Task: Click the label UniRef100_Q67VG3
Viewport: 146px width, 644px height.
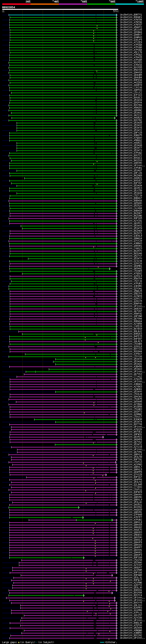Action: click(131, 374)
